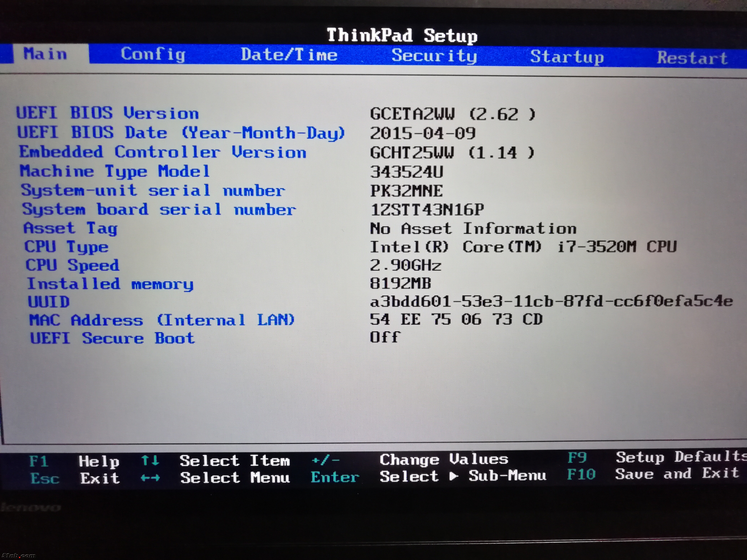Open the Security tab
The width and height of the screenshot is (747, 560).
(434, 56)
